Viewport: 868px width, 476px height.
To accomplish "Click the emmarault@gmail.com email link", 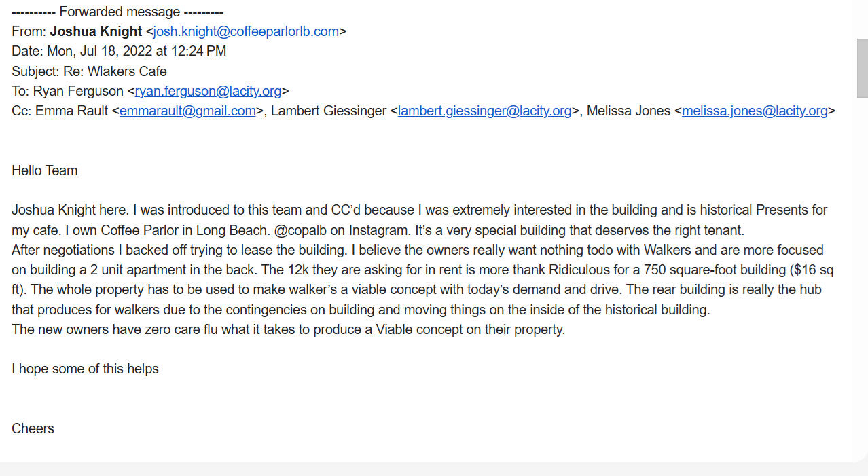I will click(x=187, y=111).
